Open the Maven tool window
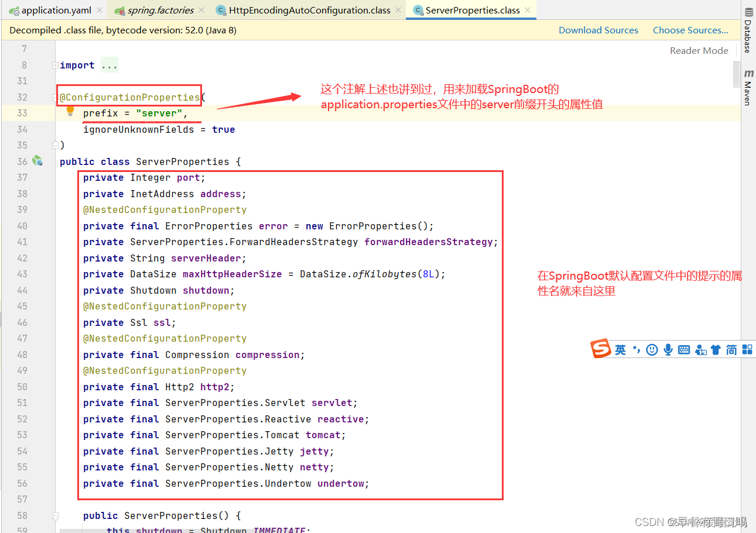The image size is (756, 533). [748, 88]
